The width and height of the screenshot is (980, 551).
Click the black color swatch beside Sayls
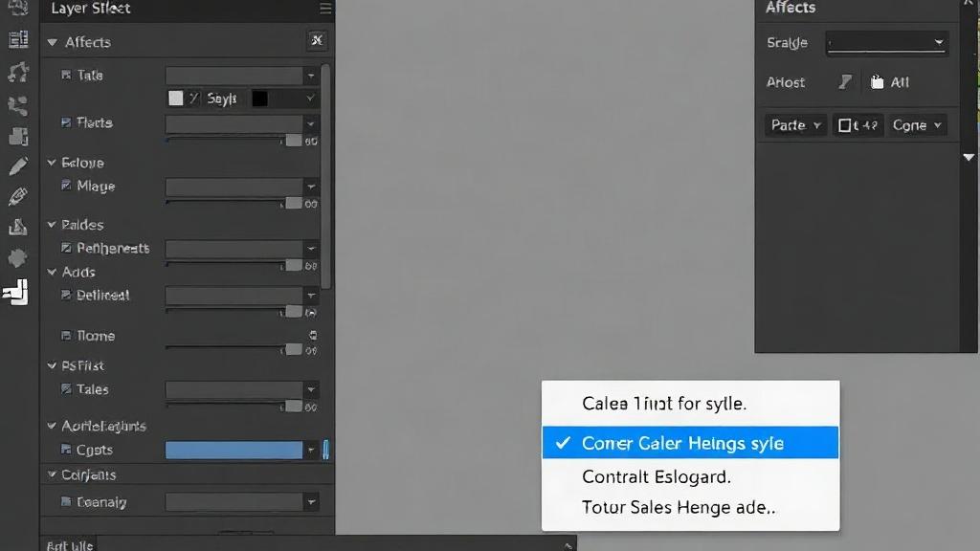pyautogui.click(x=260, y=99)
